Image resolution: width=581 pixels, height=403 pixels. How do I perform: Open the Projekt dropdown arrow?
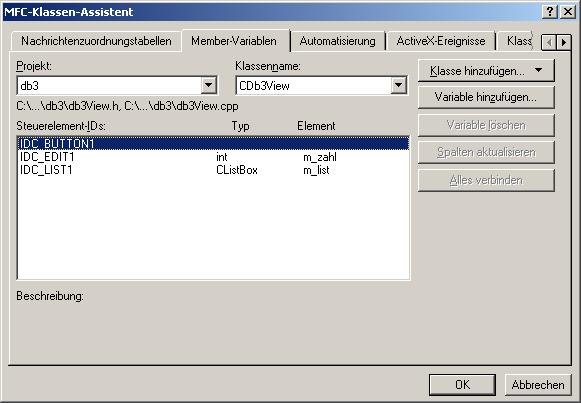(x=209, y=86)
